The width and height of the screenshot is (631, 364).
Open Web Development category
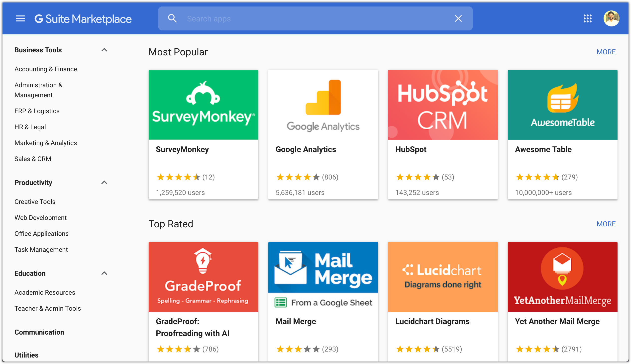40,218
